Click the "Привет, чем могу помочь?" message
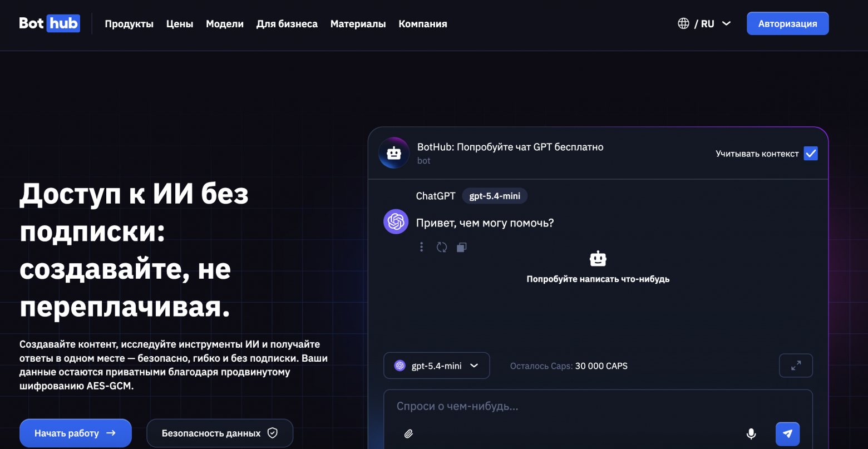 (x=485, y=223)
